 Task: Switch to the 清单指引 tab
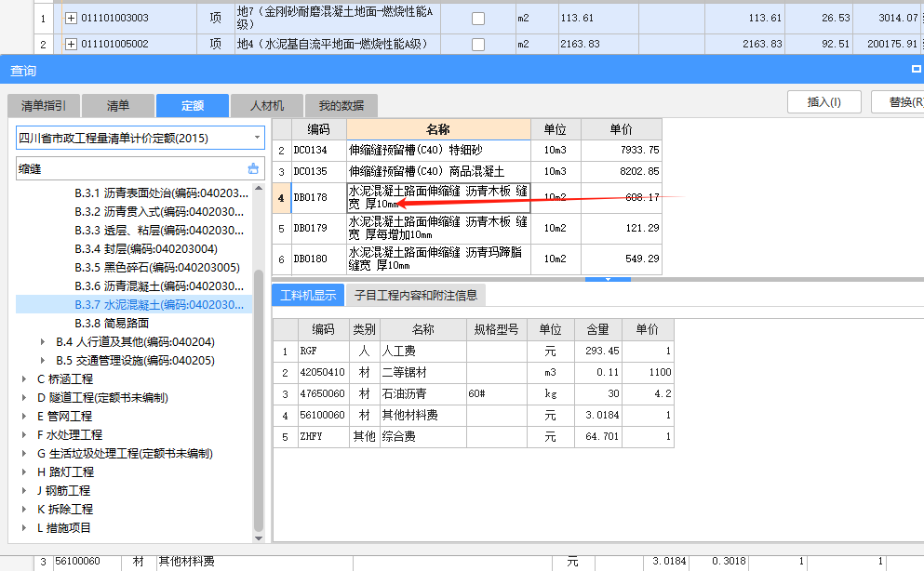click(x=44, y=106)
